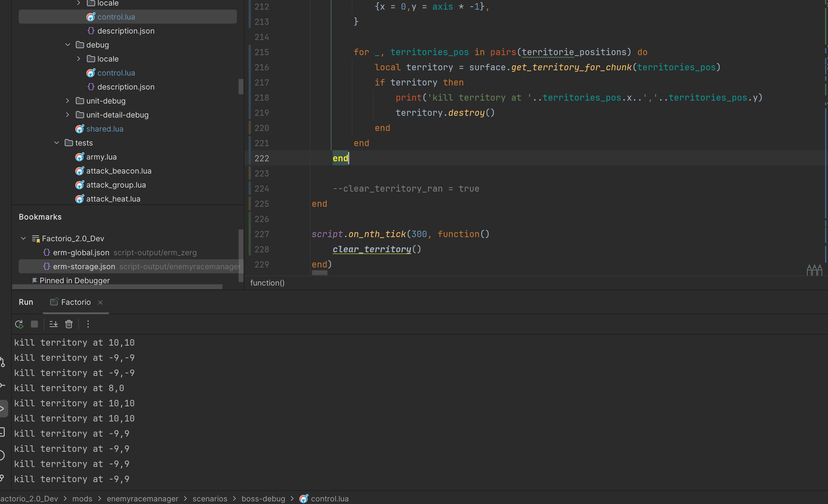
Task: Click the clear_territory() call on line 228
Action: (377, 249)
